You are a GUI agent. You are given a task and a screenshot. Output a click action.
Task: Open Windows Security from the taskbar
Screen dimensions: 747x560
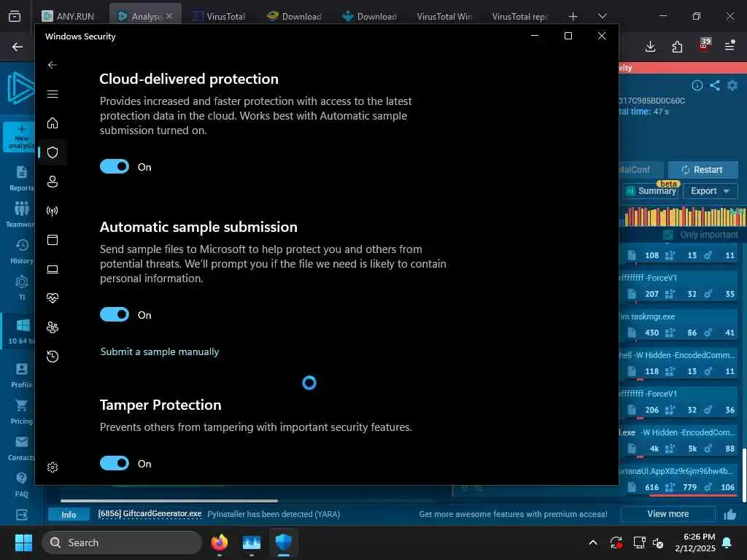pos(284,542)
